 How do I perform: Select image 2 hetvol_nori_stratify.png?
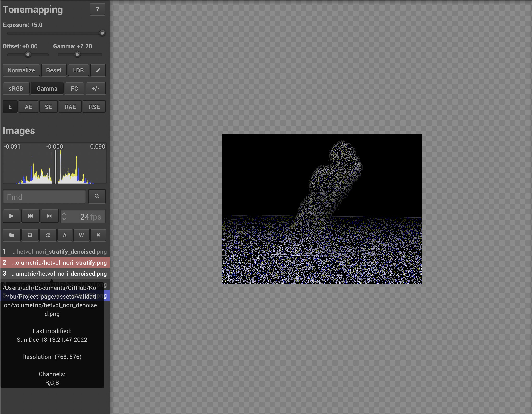(55, 263)
